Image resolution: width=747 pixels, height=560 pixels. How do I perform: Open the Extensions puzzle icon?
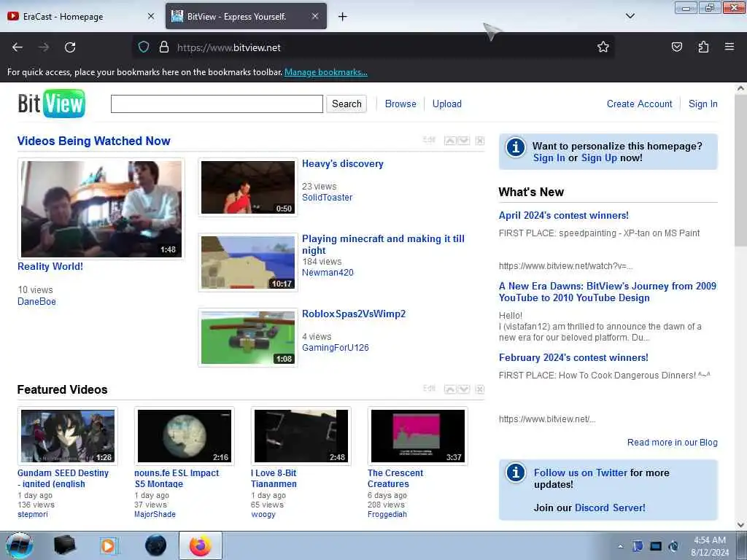[703, 47]
